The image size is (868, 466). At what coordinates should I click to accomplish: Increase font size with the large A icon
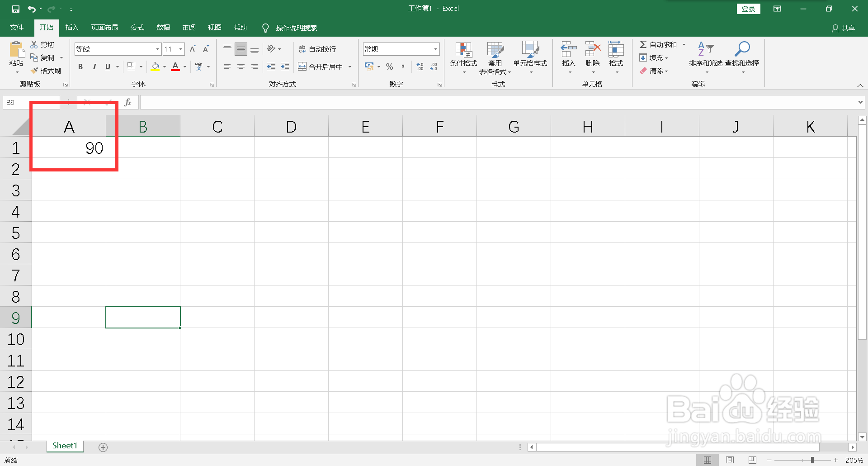point(193,49)
